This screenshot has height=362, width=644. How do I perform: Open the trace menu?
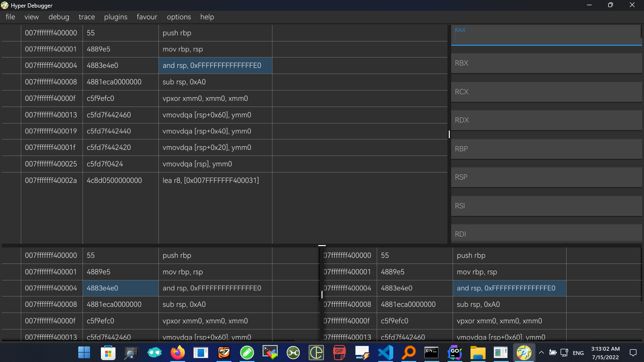[86, 17]
